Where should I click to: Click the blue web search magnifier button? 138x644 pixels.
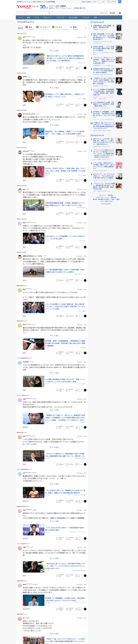tap(120, 2)
